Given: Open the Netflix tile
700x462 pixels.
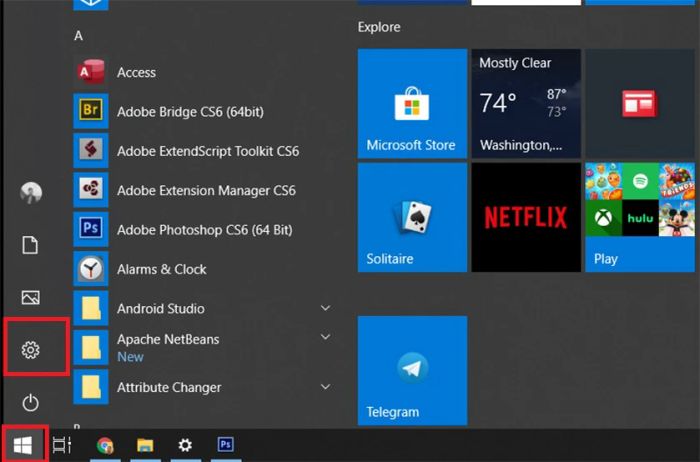Looking at the screenshot, I should [x=526, y=217].
